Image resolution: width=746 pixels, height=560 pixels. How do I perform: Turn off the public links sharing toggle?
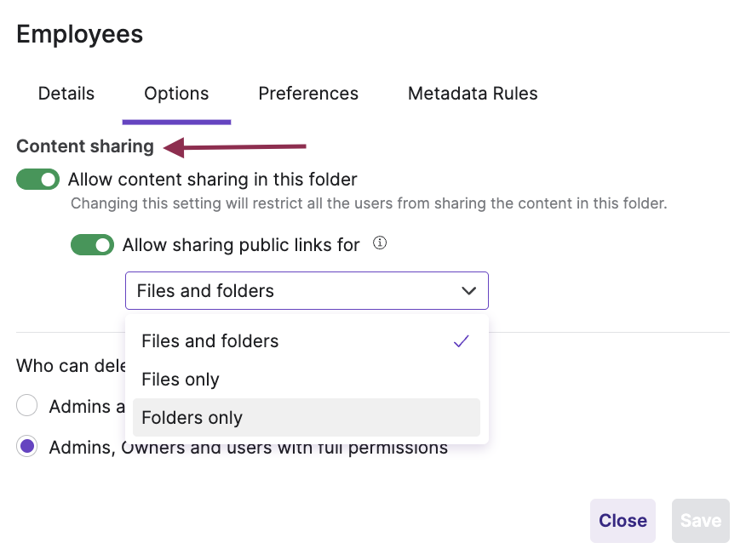point(92,244)
